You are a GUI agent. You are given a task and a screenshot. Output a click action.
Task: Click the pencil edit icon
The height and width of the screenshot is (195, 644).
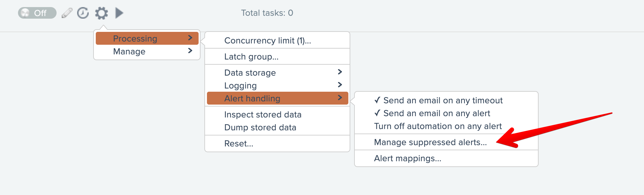[67, 13]
